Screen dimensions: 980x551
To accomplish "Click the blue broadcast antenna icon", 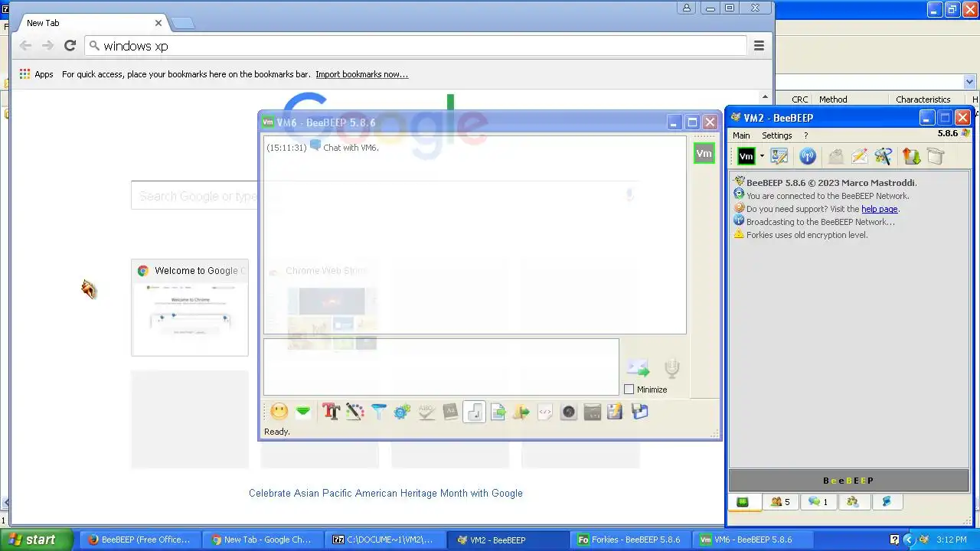I will pyautogui.click(x=808, y=156).
